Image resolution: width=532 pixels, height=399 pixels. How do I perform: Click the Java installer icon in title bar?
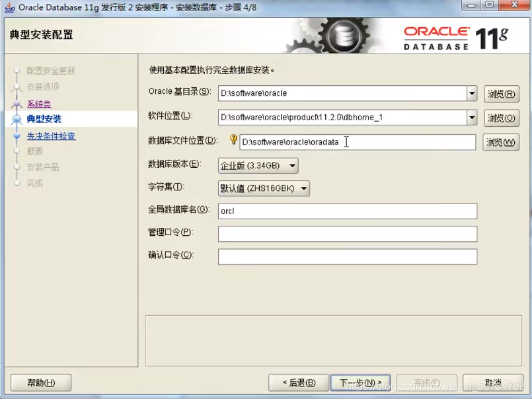point(10,7)
